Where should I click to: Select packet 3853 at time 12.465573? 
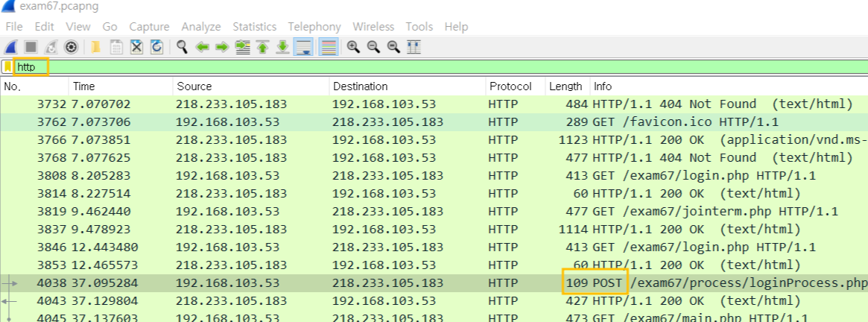click(434, 265)
